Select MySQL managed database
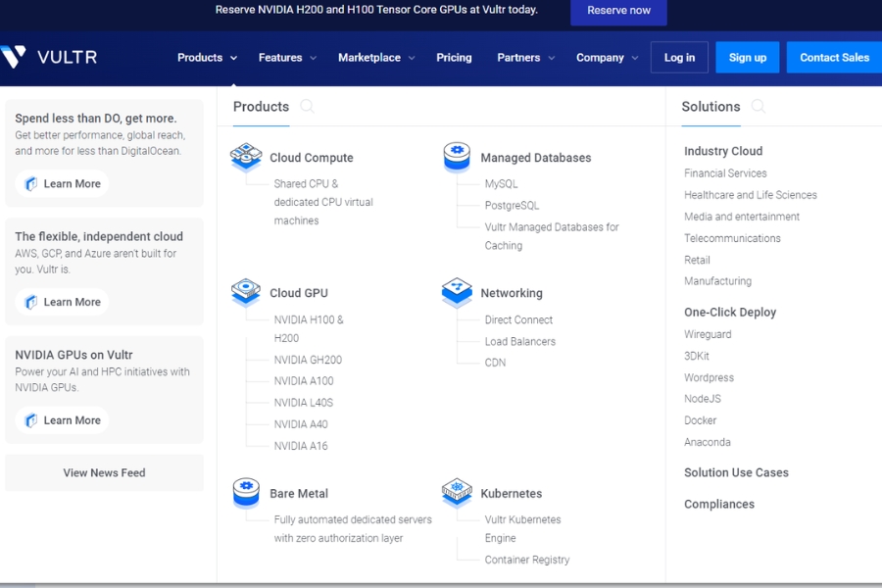The height and width of the screenshot is (588, 882). (501, 183)
